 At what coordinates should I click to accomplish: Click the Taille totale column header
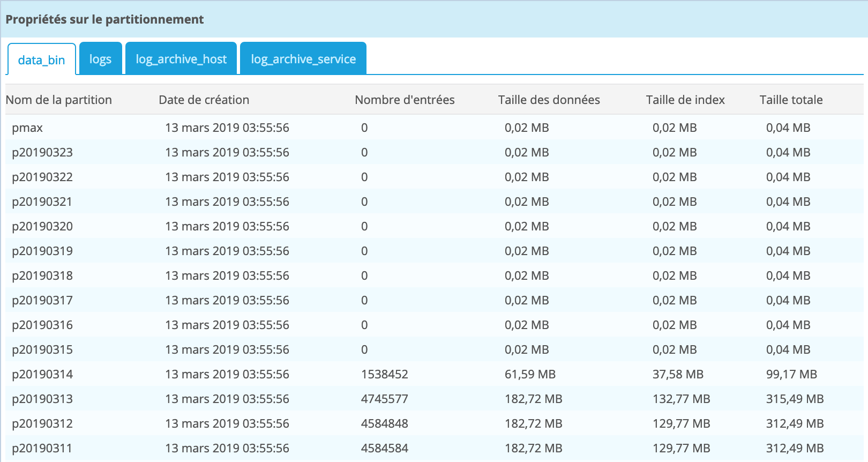point(791,100)
